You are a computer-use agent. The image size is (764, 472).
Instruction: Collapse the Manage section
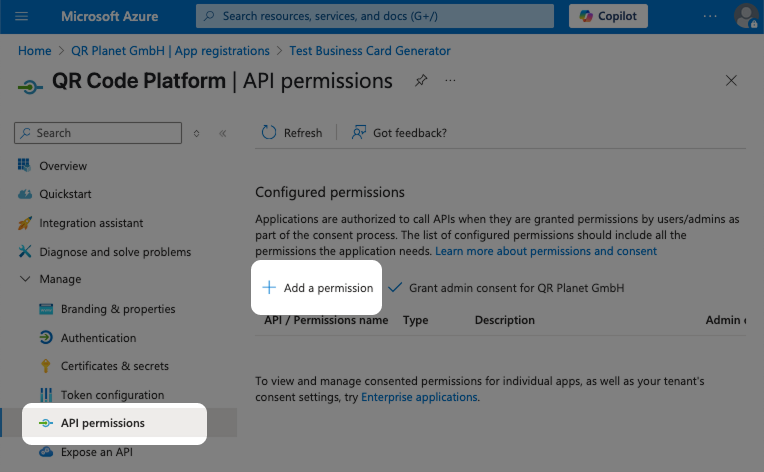point(26,279)
